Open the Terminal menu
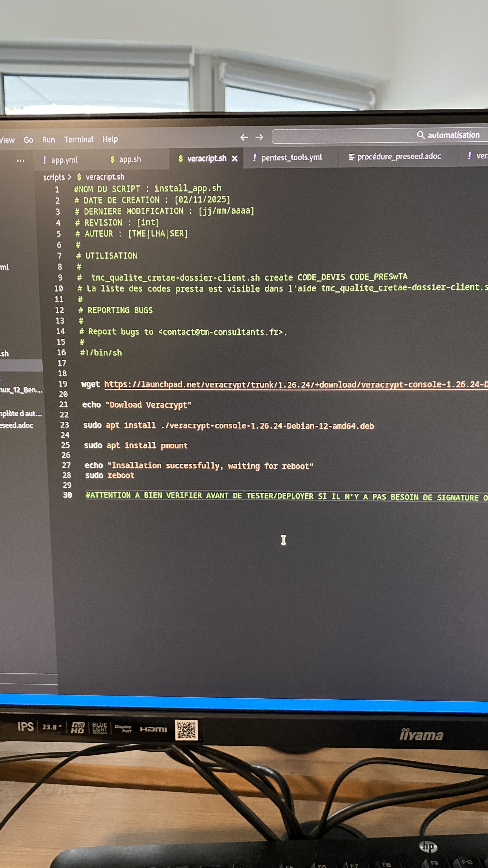Viewport: 488px width, 868px height. coord(79,139)
